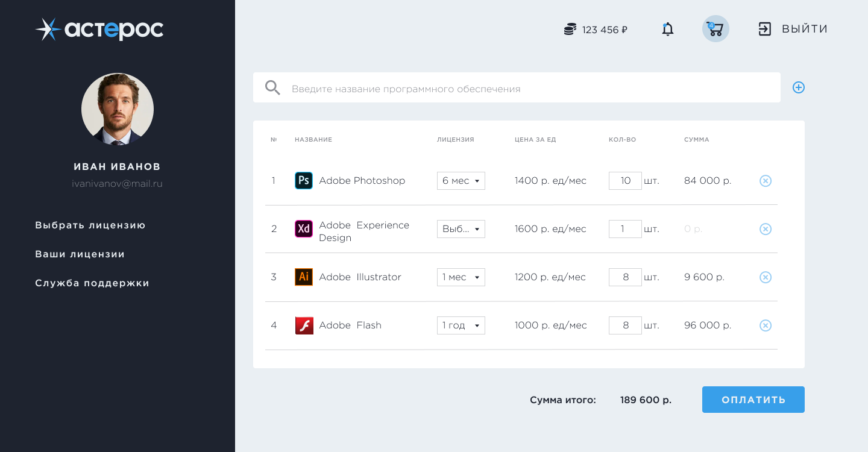Open notifications bell
The width and height of the screenshot is (868, 452).
(667, 29)
